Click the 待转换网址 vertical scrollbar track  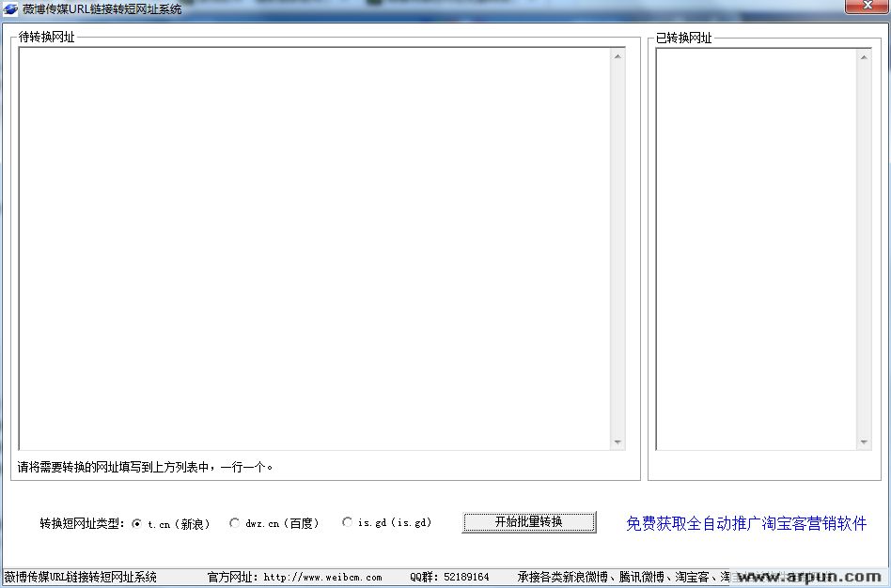click(617, 249)
